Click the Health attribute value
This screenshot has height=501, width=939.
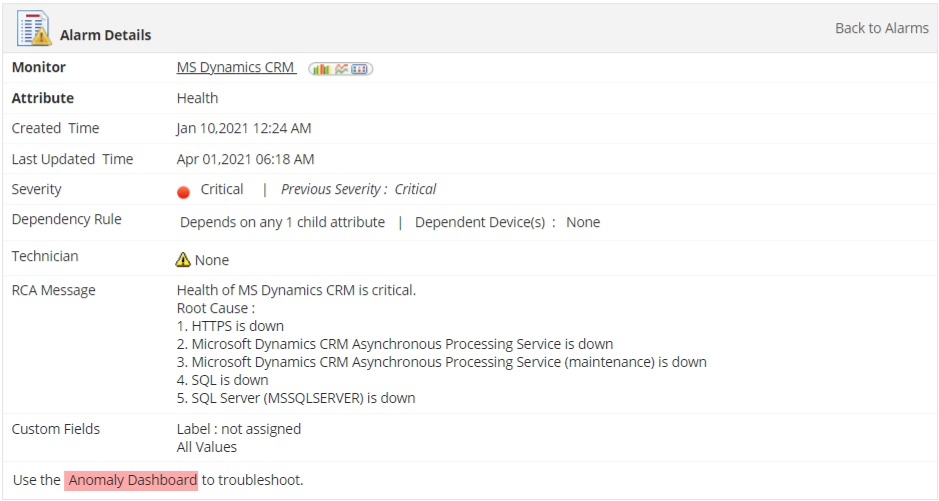(197, 98)
